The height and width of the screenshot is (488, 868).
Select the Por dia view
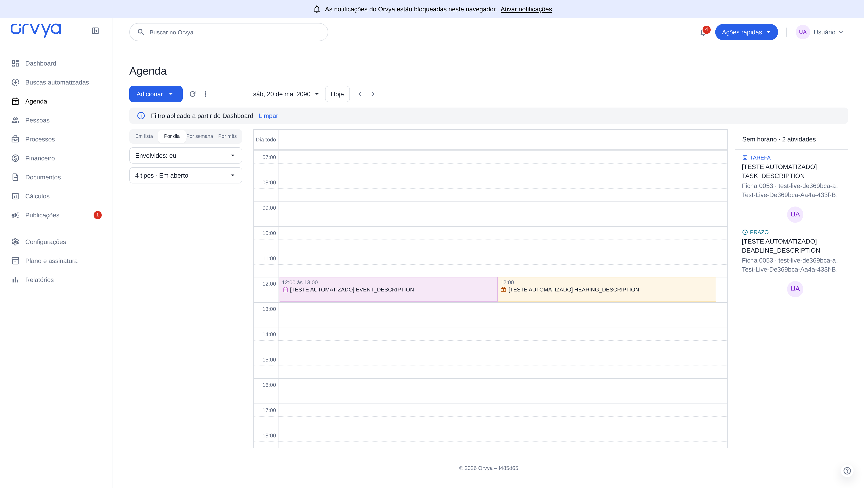pyautogui.click(x=172, y=136)
